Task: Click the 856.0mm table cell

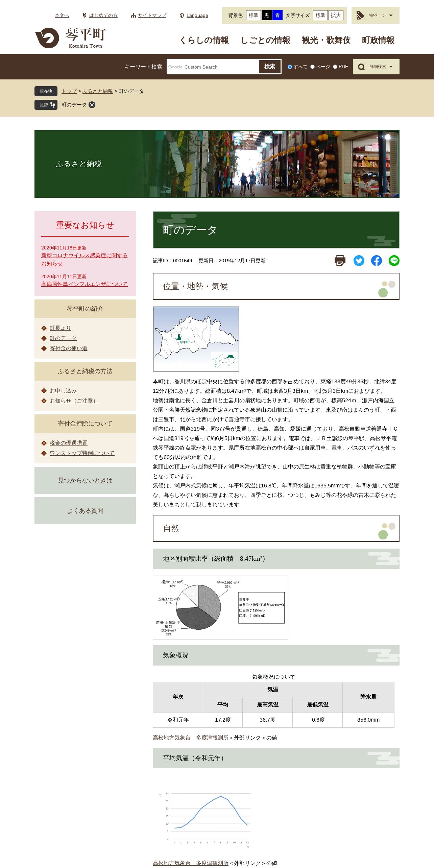Action: pos(368,720)
